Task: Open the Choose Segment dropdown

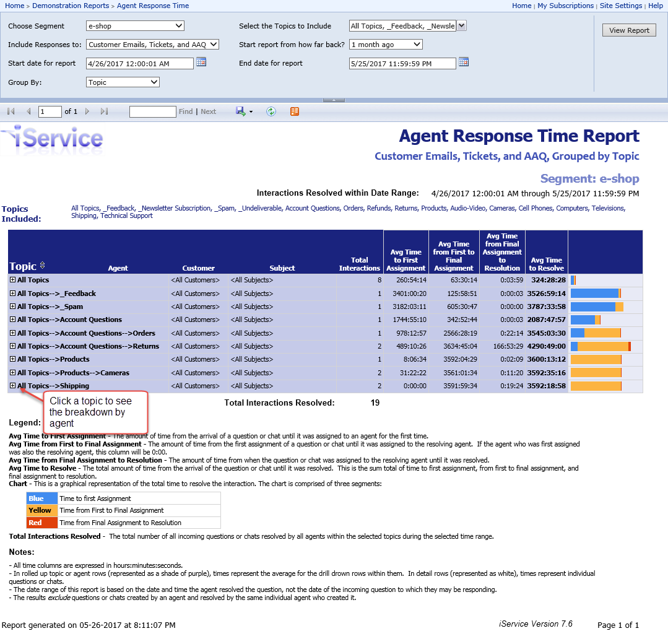Action: 135,26
